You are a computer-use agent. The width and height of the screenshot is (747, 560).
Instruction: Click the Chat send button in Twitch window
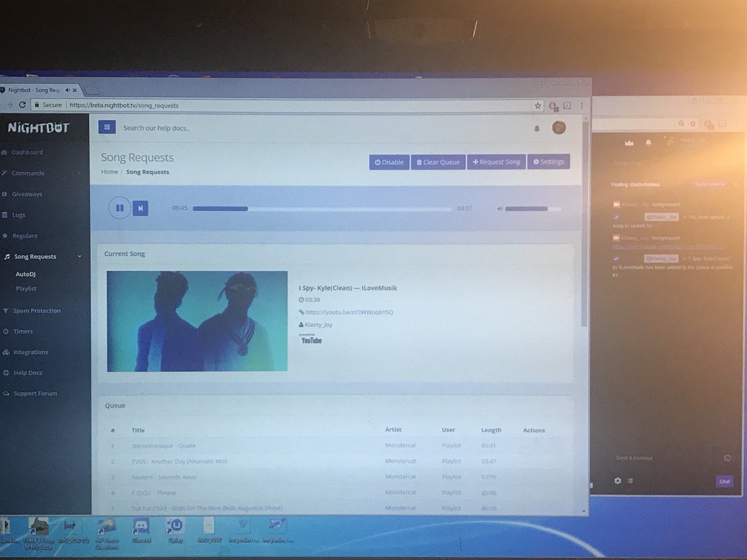pos(724,481)
